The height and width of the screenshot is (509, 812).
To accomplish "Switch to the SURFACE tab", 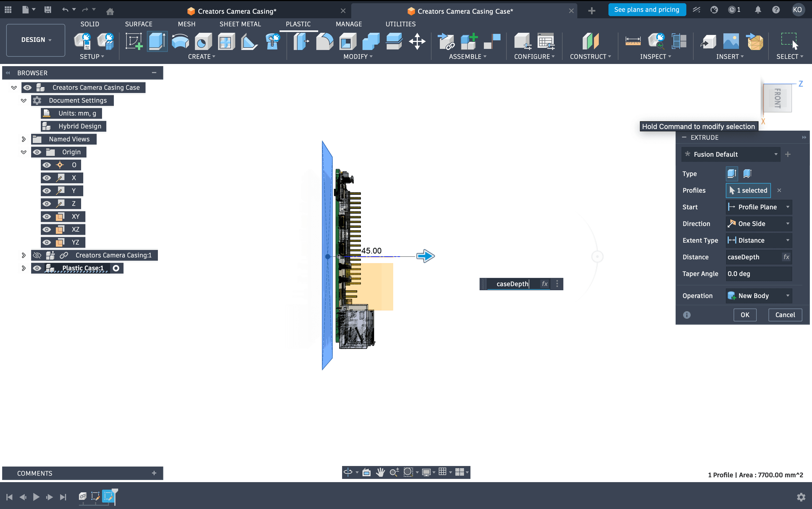I will (139, 24).
